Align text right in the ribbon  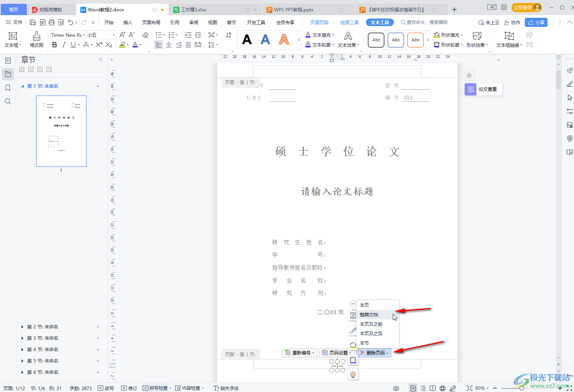pos(179,45)
